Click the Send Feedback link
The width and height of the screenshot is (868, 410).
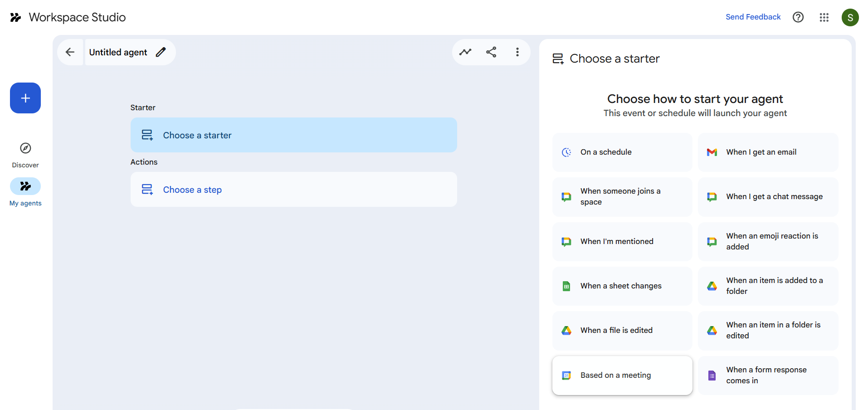(x=753, y=17)
